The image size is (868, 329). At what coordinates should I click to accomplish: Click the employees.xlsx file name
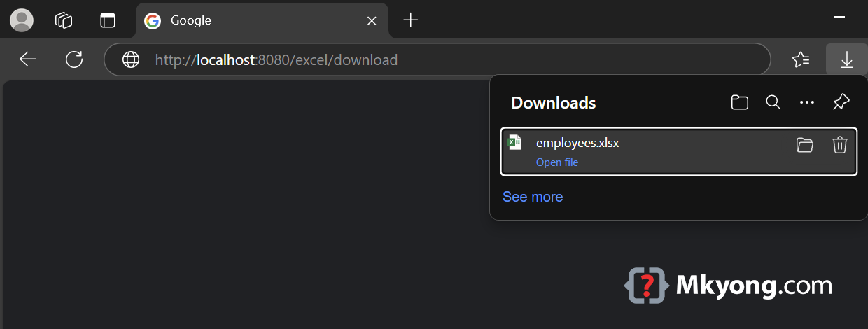(577, 143)
